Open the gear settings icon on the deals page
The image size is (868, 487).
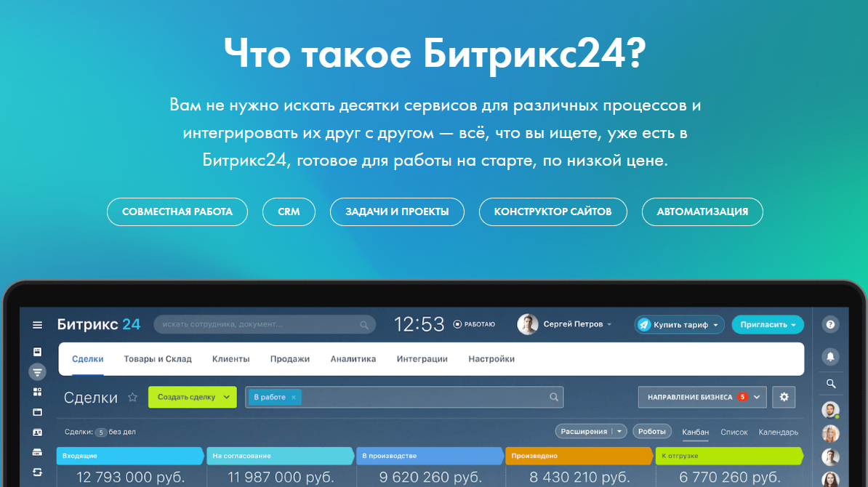pyautogui.click(x=784, y=397)
